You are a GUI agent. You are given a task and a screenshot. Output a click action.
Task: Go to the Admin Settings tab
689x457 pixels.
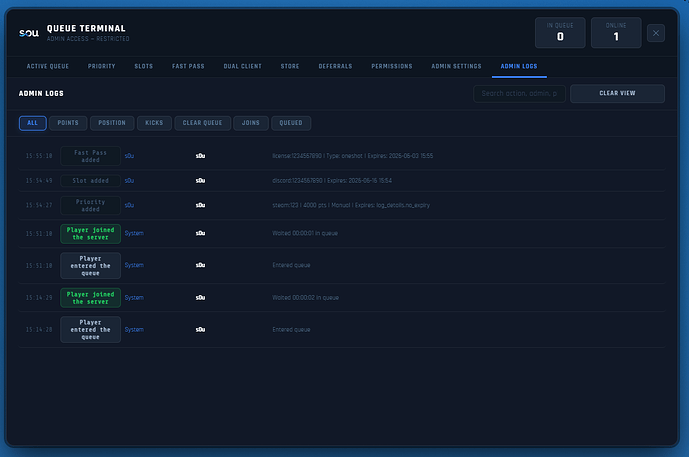tap(456, 66)
